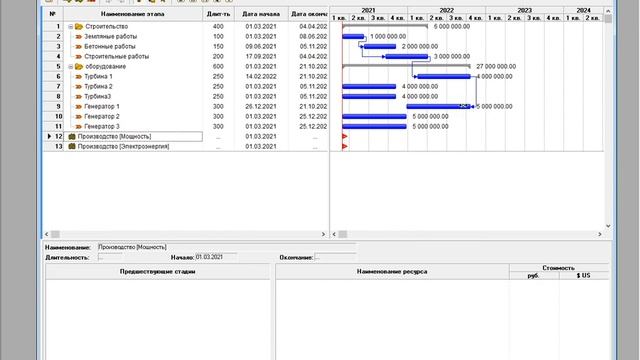Click the Строительство folder icon
The width and height of the screenshot is (640, 360).
coord(79,27)
